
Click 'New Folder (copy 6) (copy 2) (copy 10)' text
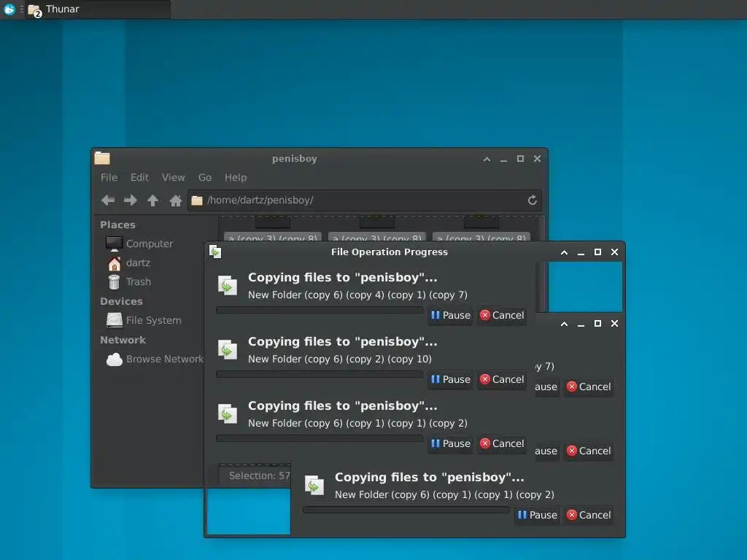[x=340, y=359]
